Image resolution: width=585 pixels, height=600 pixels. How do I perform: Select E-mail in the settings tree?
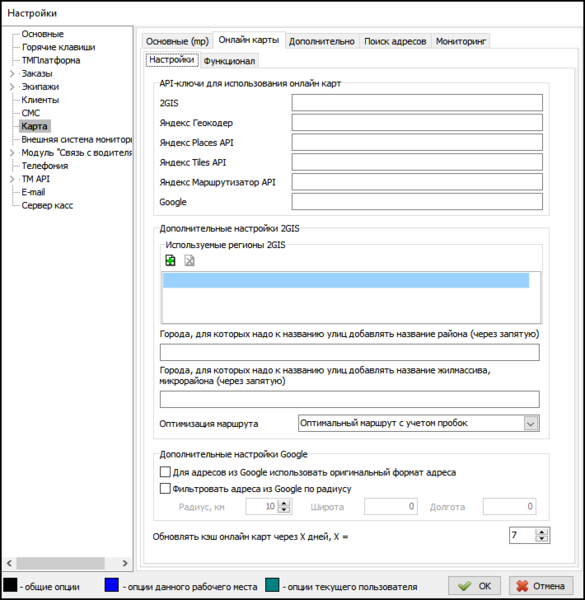[x=33, y=192]
